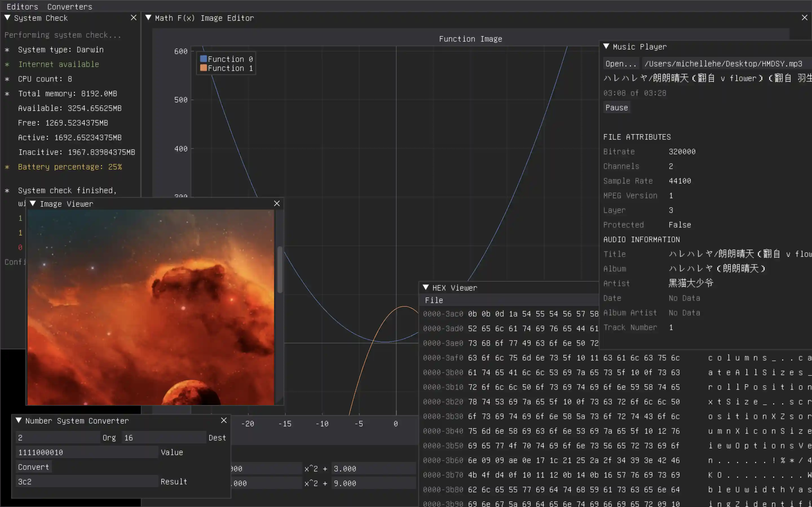The width and height of the screenshot is (812, 507).
Task: Click the Org base input field
Action: coord(58,438)
